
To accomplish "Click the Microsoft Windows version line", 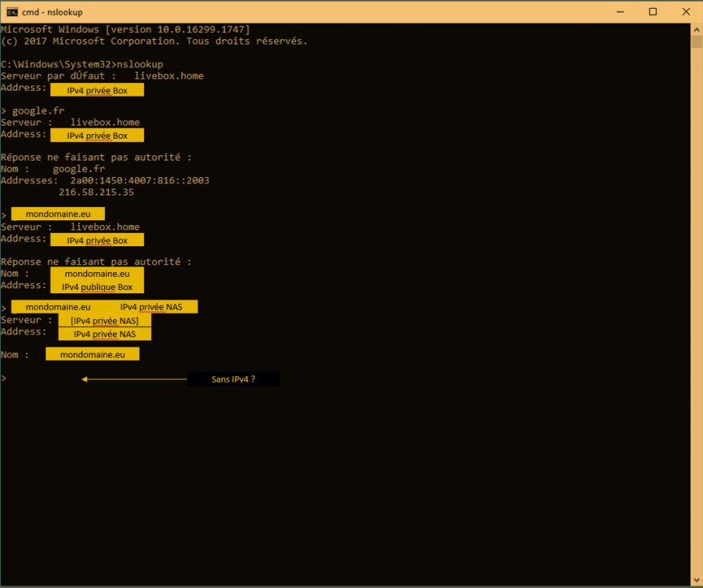I will click(125, 29).
